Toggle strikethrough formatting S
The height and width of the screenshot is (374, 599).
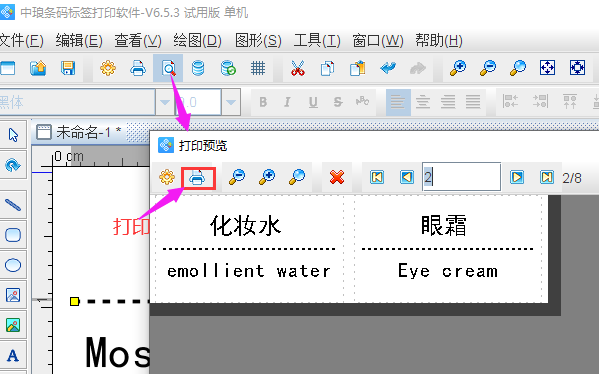tap(338, 102)
